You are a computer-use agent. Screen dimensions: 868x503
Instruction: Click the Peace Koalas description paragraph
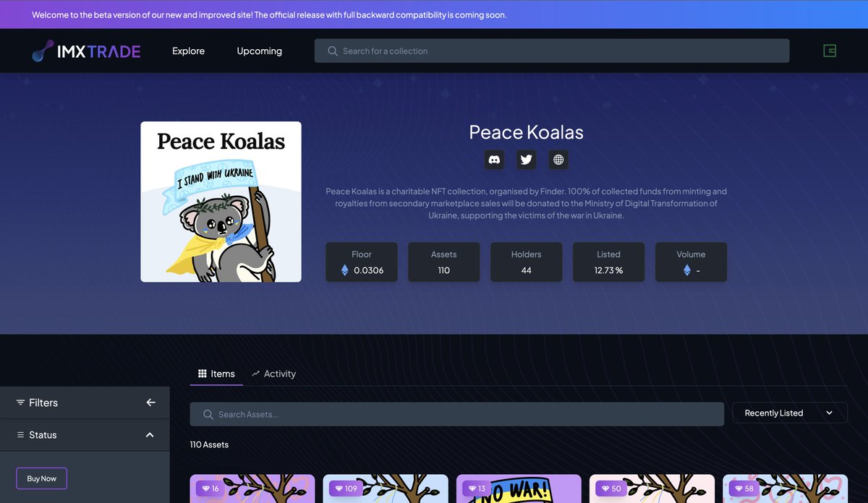pyautogui.click(x=527, y=203)
